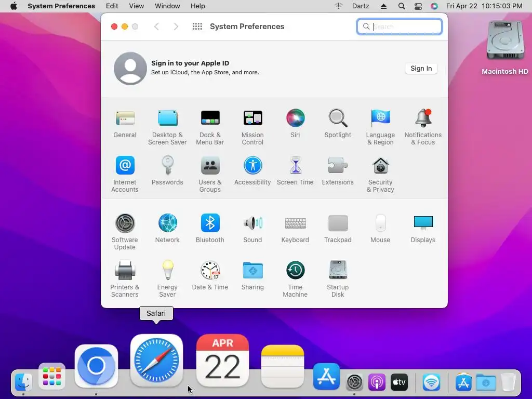532x399 pixels.
Task: Open the System Preferences menu
Action: point(61,6)
